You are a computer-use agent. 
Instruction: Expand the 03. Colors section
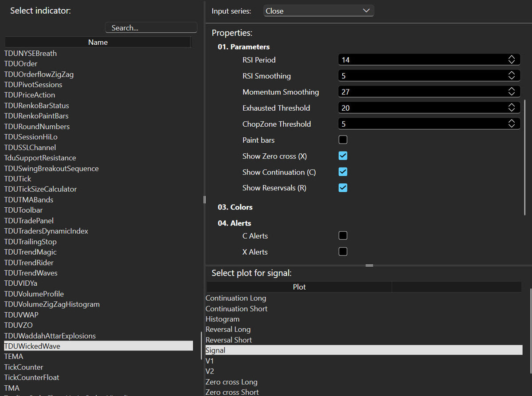coord(235,207)
